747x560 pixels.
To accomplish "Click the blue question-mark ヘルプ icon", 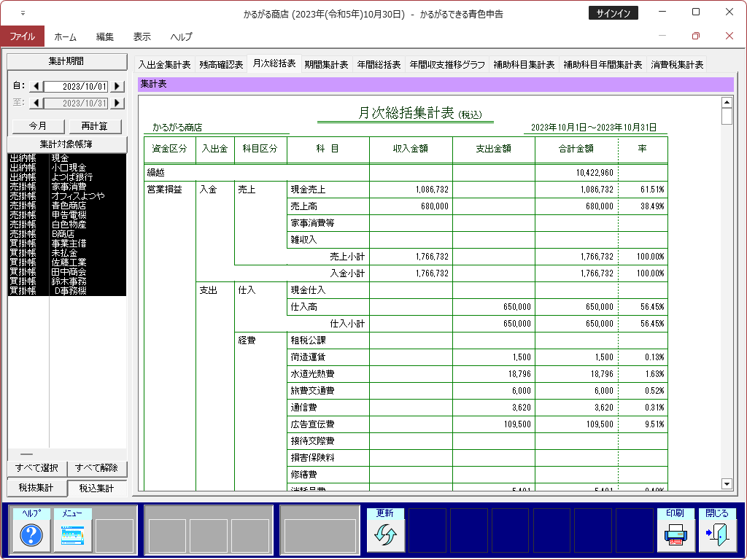I will [x=31, y=534].
